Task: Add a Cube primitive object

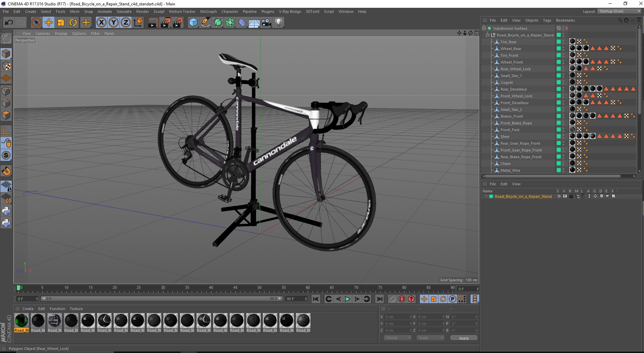Action: click(x=193, y=23)
